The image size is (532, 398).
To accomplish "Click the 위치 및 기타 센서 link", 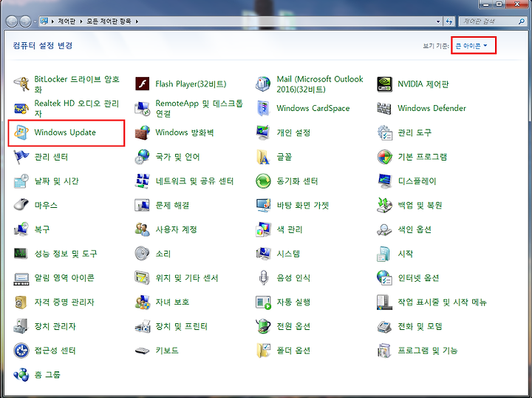I will (187, 277).
